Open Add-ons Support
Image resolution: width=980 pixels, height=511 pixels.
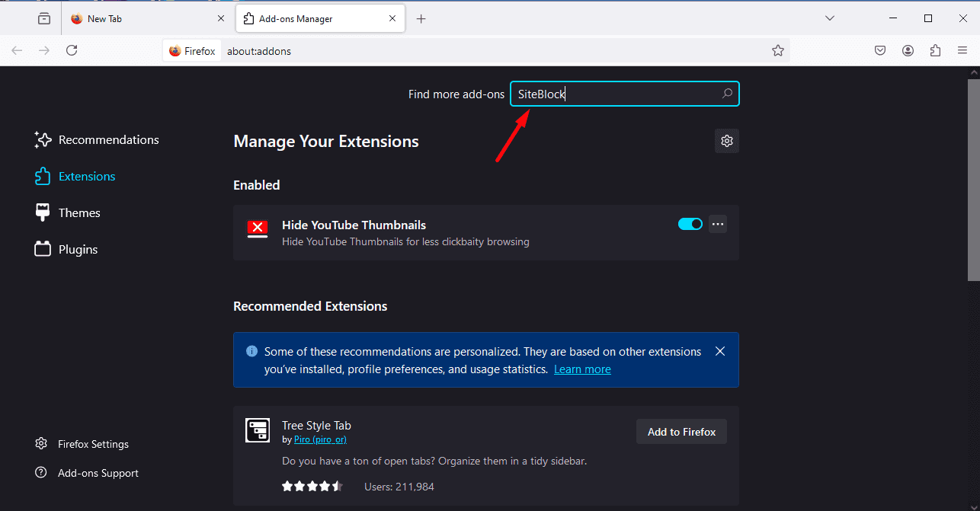coord(87,473)
